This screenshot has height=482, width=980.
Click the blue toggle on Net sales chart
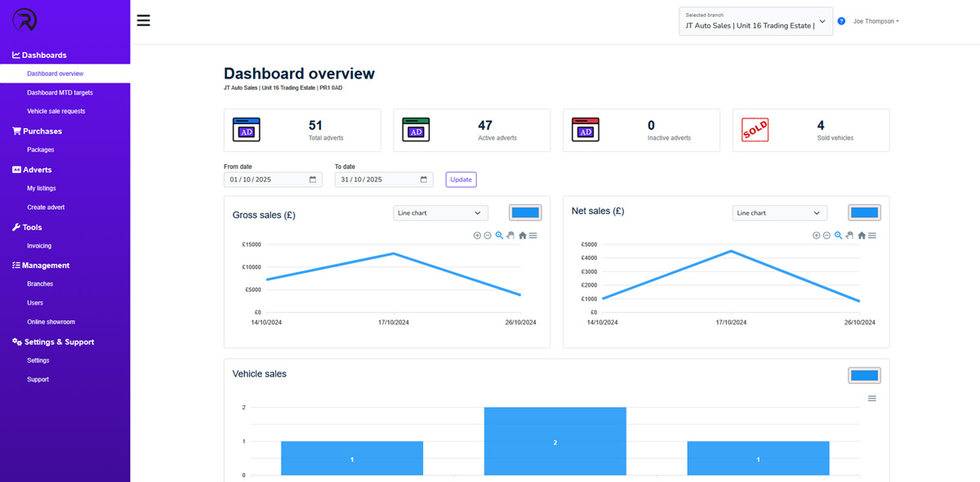864,212
